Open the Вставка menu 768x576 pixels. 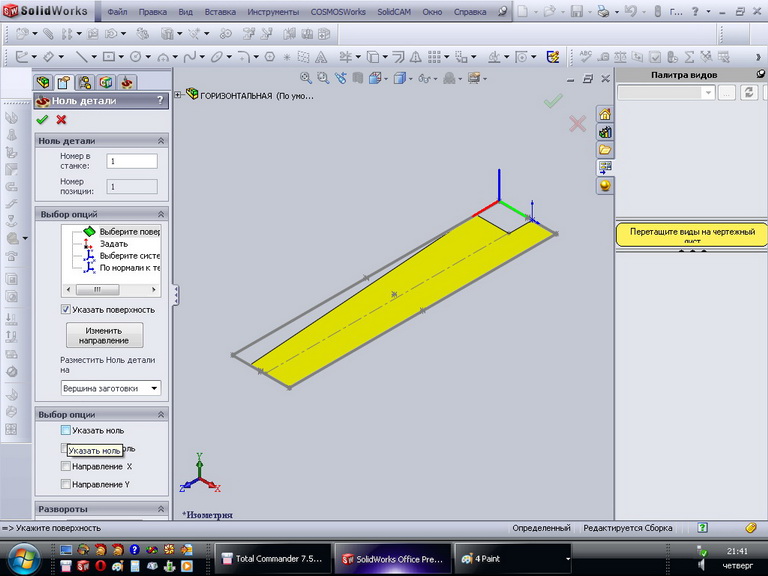click(220, 12)
